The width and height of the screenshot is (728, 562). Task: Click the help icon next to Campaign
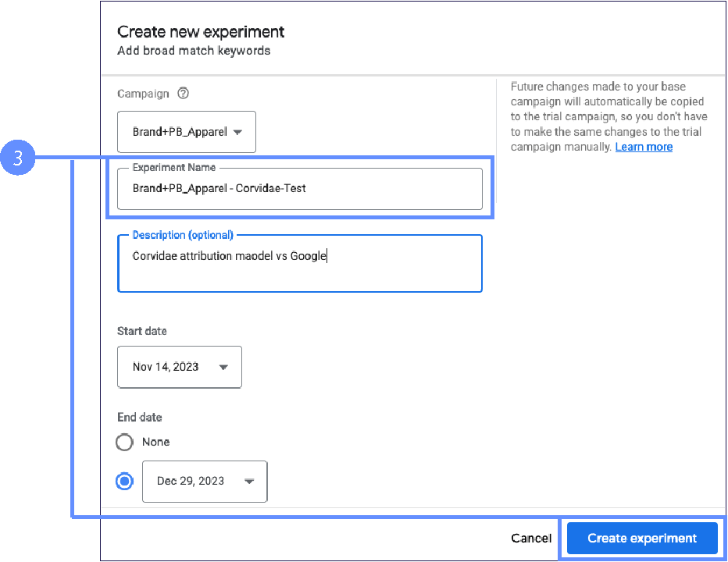point(184,94)
